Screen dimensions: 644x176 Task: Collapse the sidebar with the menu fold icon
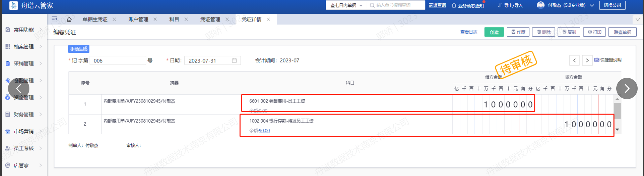click(54, 19)
